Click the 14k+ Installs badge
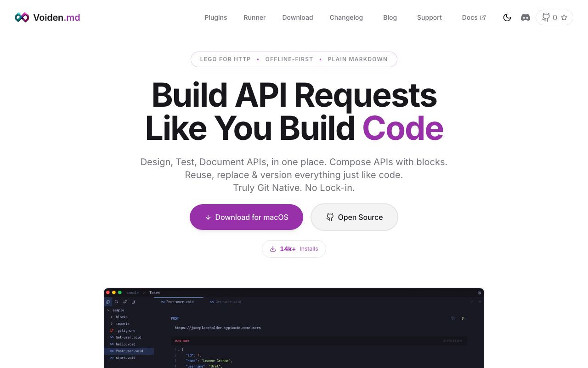The width and height of the screenshot is (588, 368). coord(294,249)
